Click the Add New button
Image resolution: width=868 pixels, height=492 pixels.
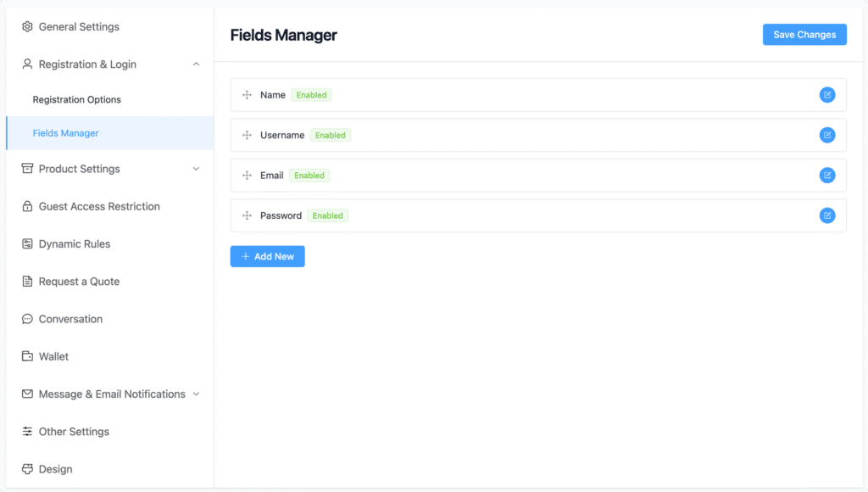pyautogui.click(x=267, y=255)
